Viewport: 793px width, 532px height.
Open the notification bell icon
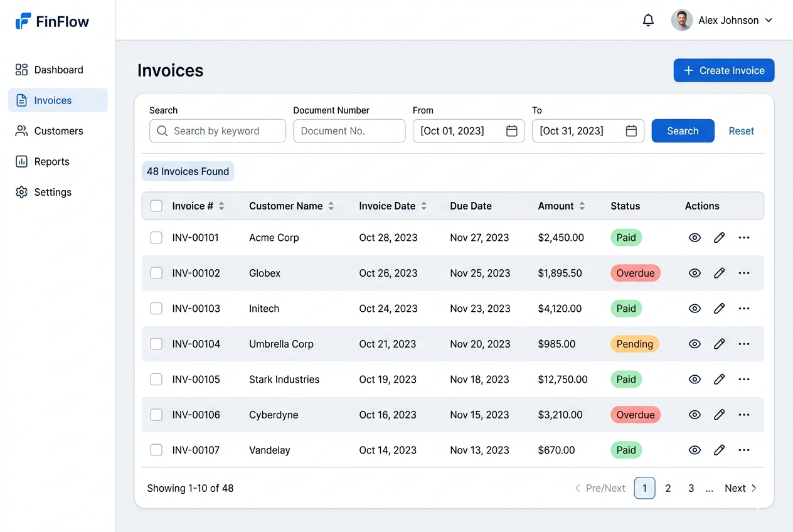[648, 19]
